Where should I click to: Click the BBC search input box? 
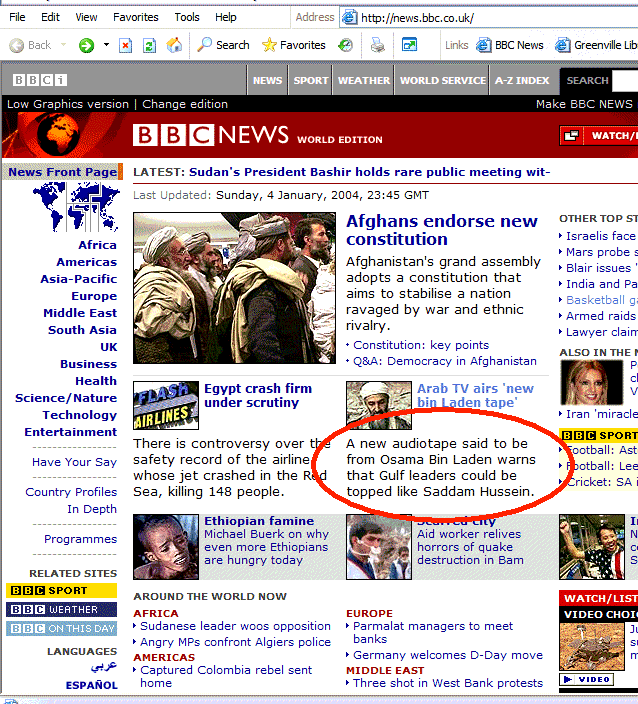(626, 81)
